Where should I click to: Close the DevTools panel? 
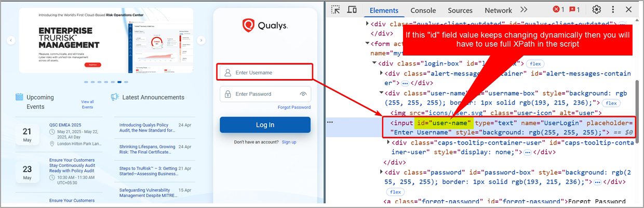click(628, 9)
